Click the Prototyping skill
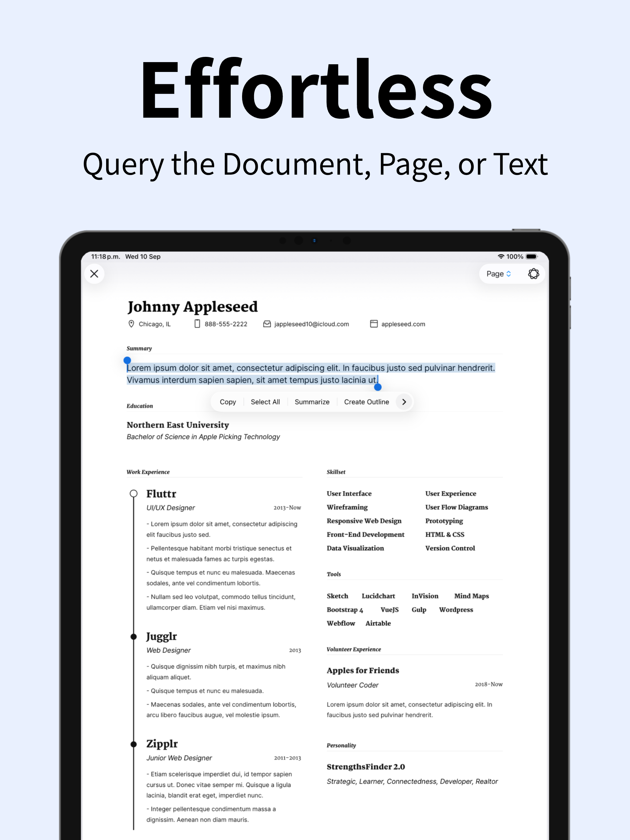 coord(444,521)
